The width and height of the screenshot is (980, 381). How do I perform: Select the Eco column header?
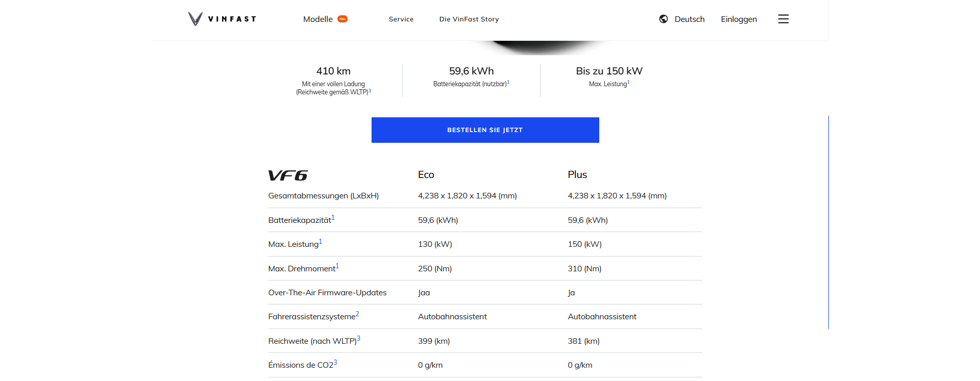[425, 174]
